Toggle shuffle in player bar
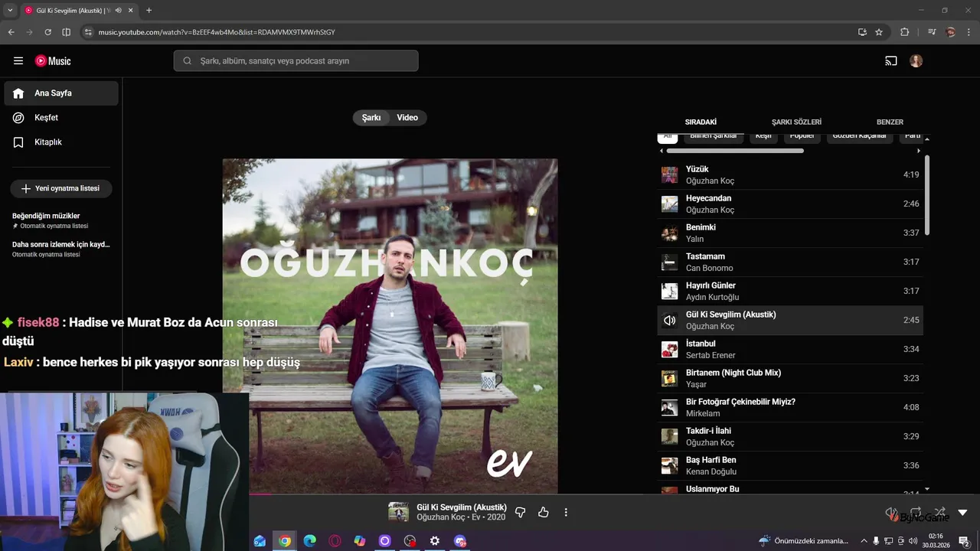 (939, 512)
